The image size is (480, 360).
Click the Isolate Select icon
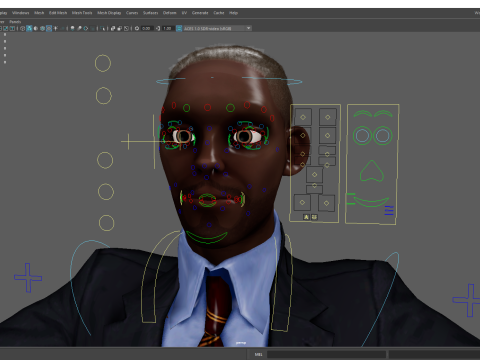[x=102, y=28]
